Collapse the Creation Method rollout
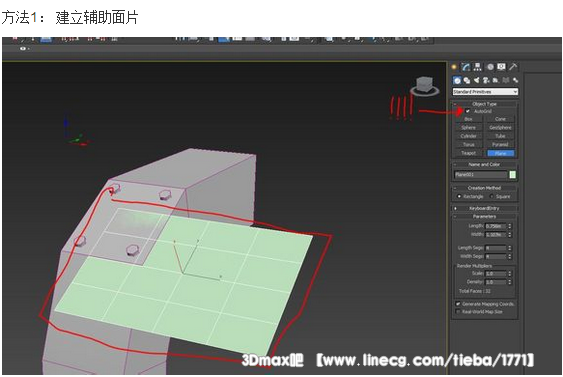This screenshot has width=563, height=377. click(484, 188)
